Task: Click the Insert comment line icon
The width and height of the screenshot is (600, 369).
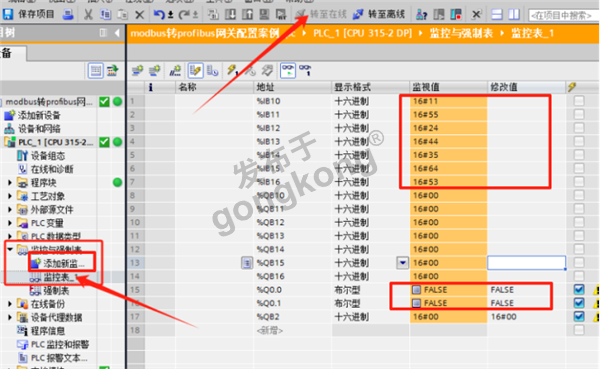Action: click(175, 70)
